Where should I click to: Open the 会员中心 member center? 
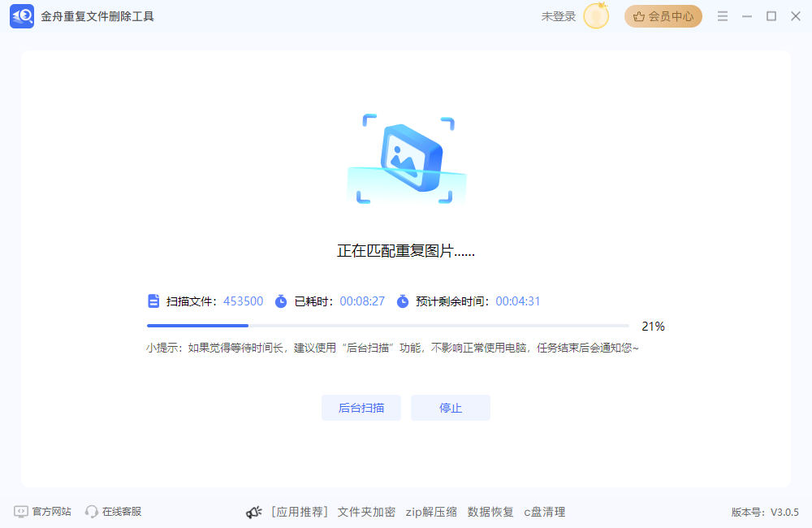tap(663, 16)
